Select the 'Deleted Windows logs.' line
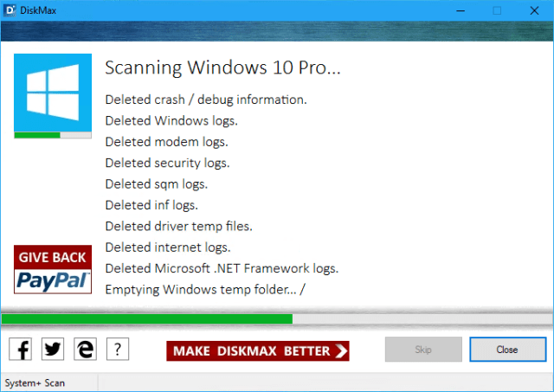Image resolution: width=554 pixels, height=392 pixels. point(171,121)
